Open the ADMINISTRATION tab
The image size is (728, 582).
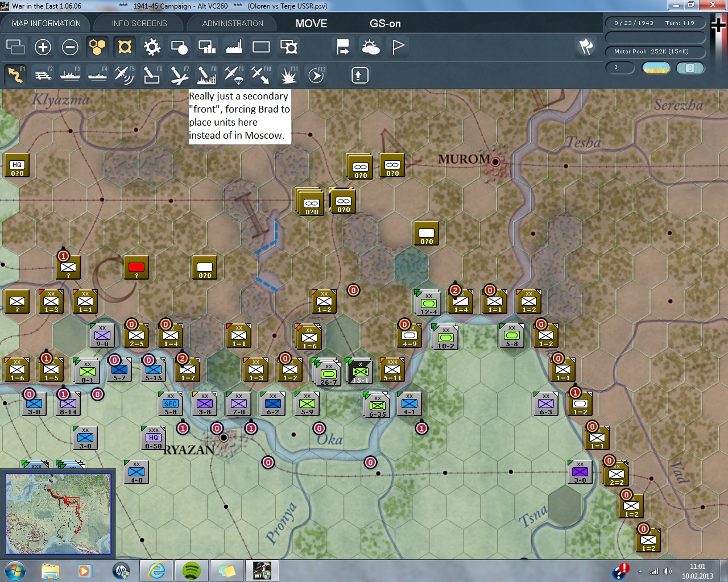pyautogui.click(x=233, y=23)
